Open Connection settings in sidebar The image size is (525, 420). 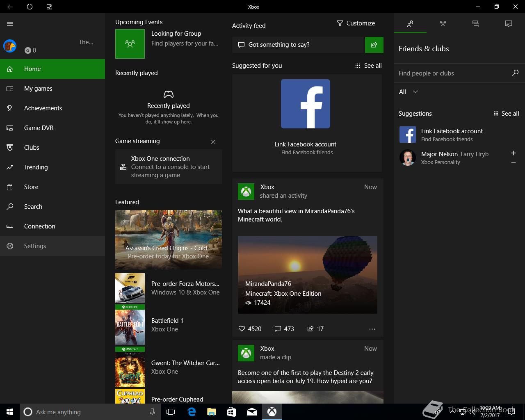tap(52, 226)
